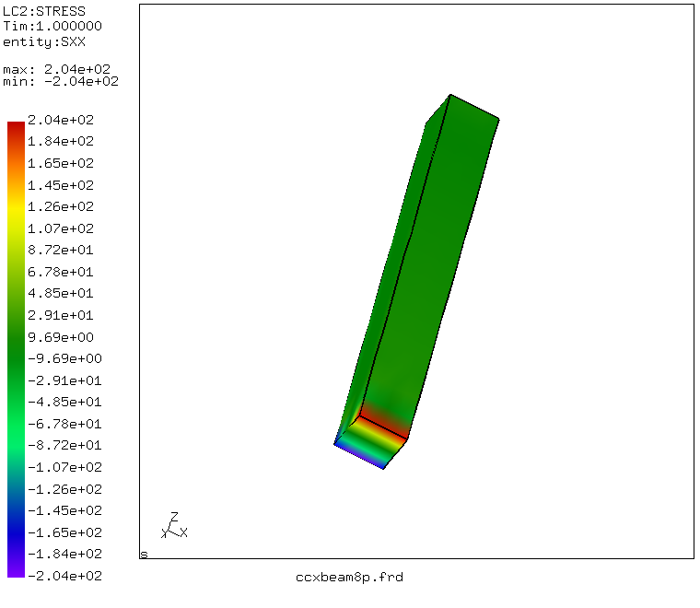Click the red high-stress band on the beam
The width and height of the screenshot is (700, 608).
(384, 422)
